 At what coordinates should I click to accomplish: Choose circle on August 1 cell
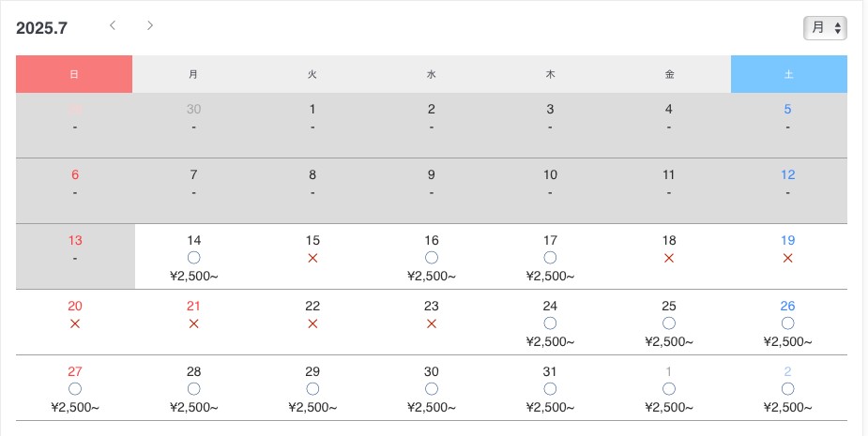point(669,389)
